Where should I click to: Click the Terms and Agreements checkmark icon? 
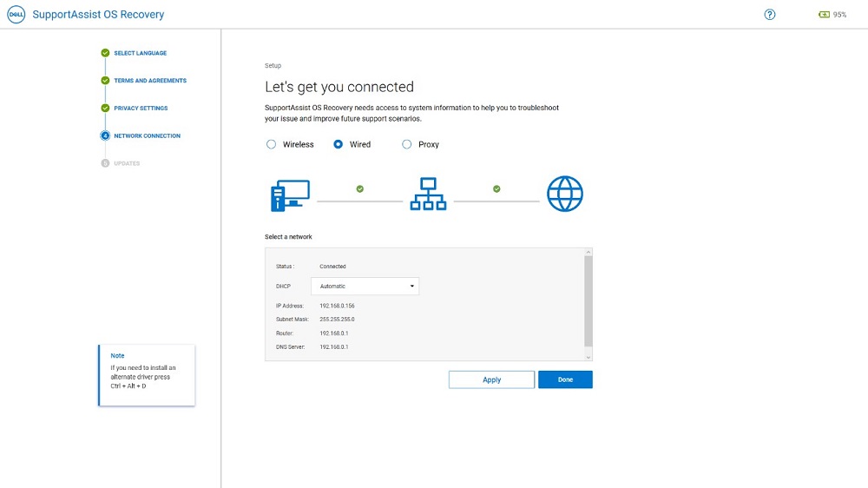point(105,81)
